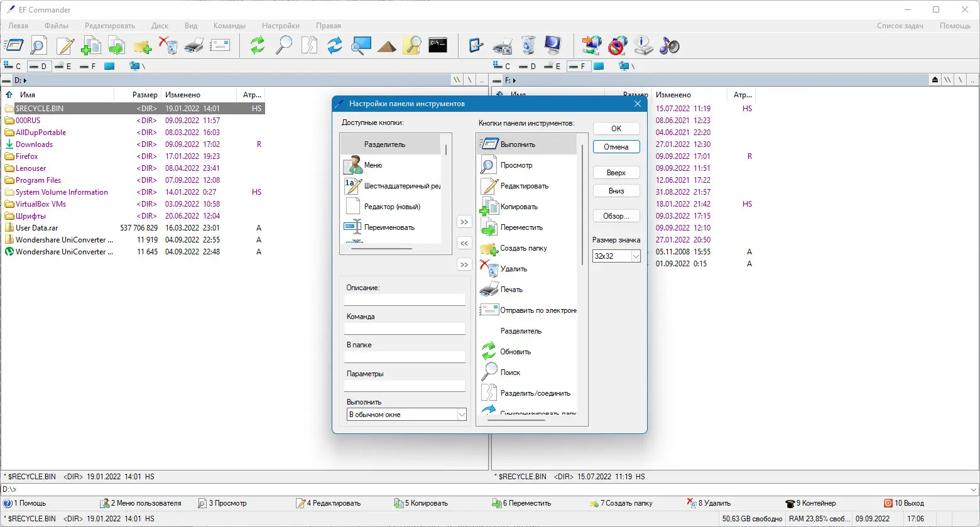Click the monitor with magnifier toolbar icon
The image size is (980, 527).
361,45
